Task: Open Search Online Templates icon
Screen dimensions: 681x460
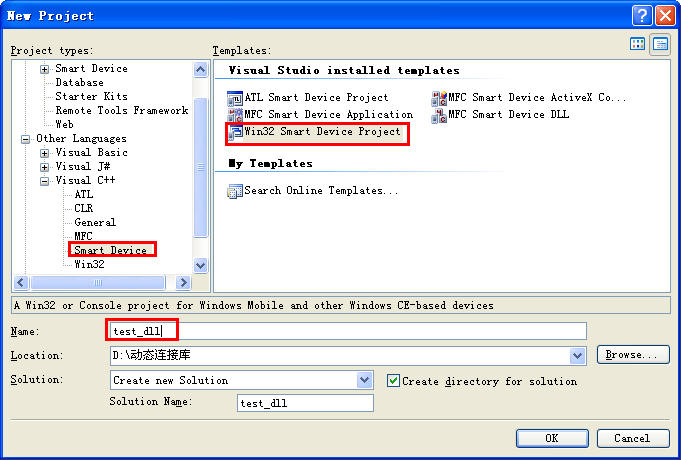Action: click(x=235, y=191)
